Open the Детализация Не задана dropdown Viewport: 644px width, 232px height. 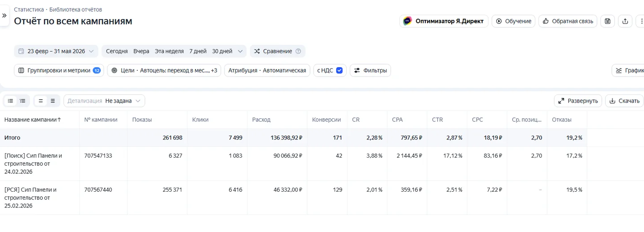click(104, 101)
